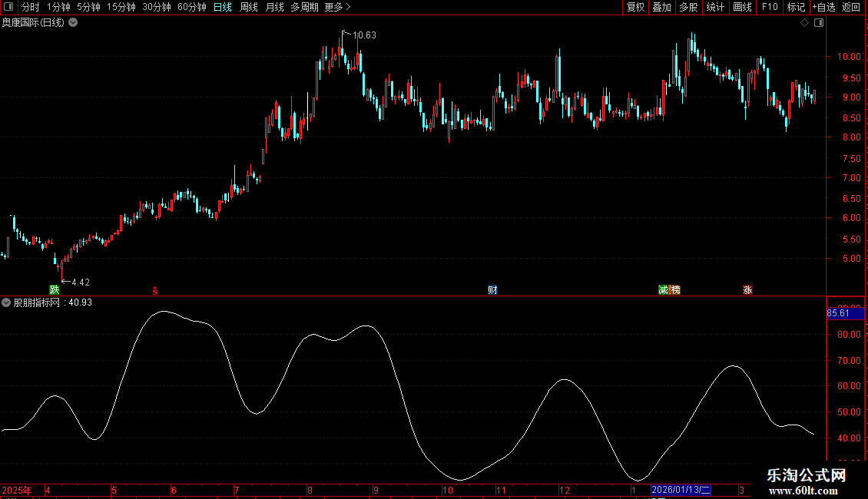Click the 复权 button
The height and width of the screenshot is (499, 868).
tap(635, 7)
